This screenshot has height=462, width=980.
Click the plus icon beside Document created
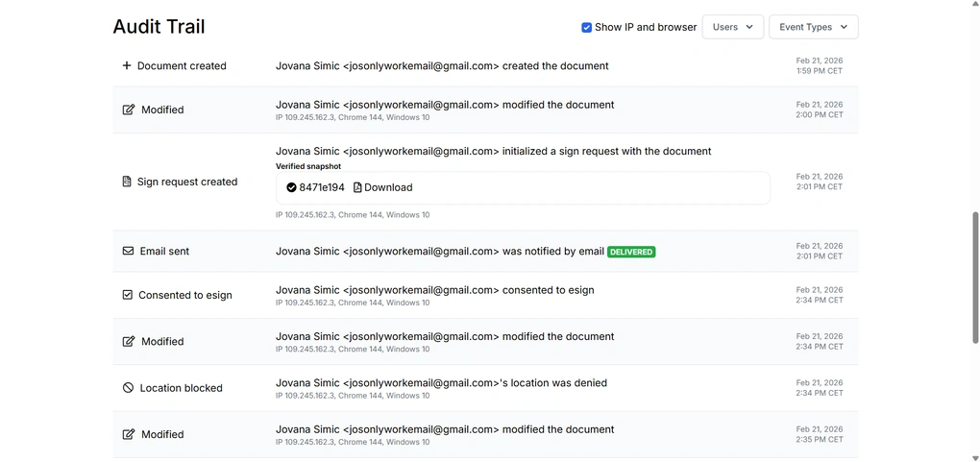[126, 65]
